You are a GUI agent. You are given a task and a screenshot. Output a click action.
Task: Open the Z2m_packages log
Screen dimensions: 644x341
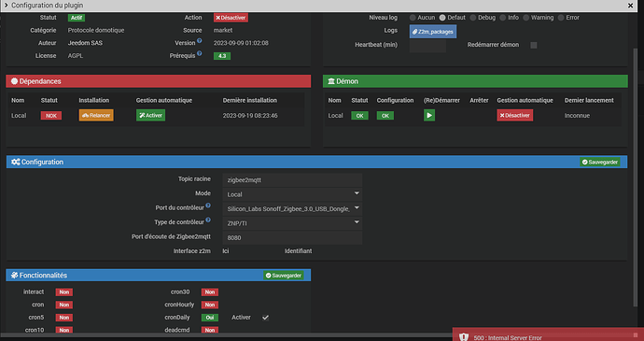[433, 32]
